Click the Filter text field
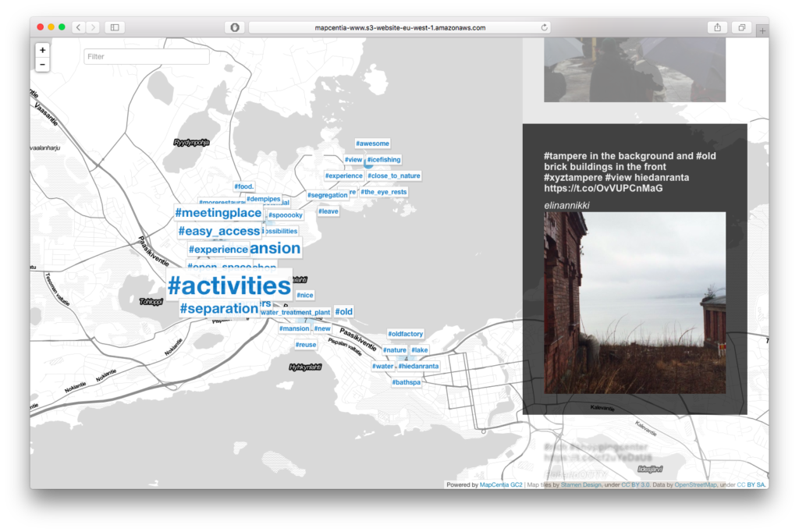Viewport: 799px width, 532px height. 146,57
